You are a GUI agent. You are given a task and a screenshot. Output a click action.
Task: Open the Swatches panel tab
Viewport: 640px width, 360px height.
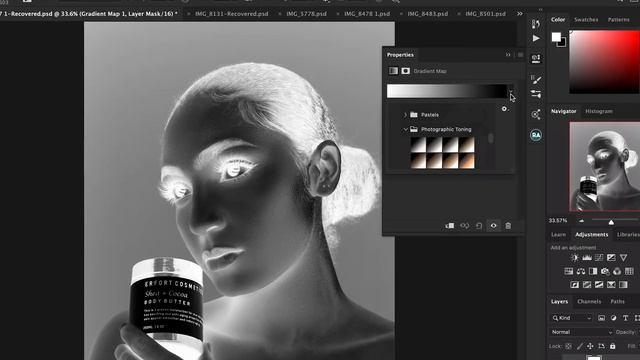[586, 20]
